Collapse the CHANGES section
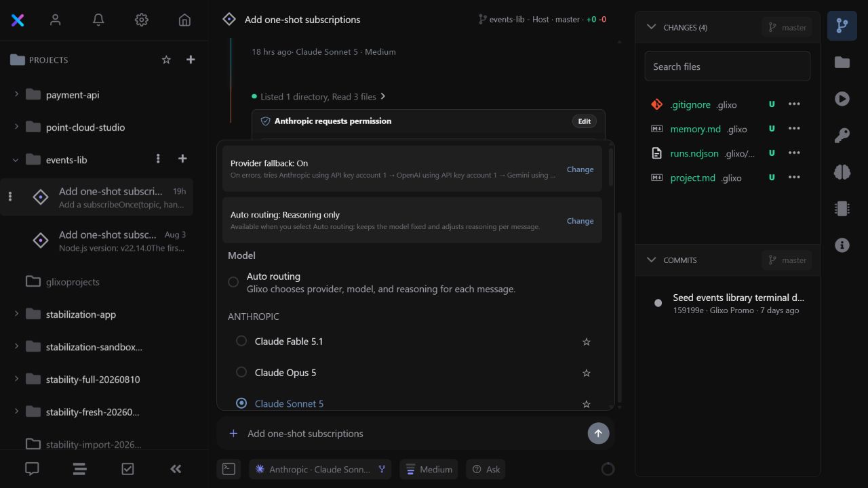Image resolution: width=868 pixels, height=488 pixels. coord(652,27)
